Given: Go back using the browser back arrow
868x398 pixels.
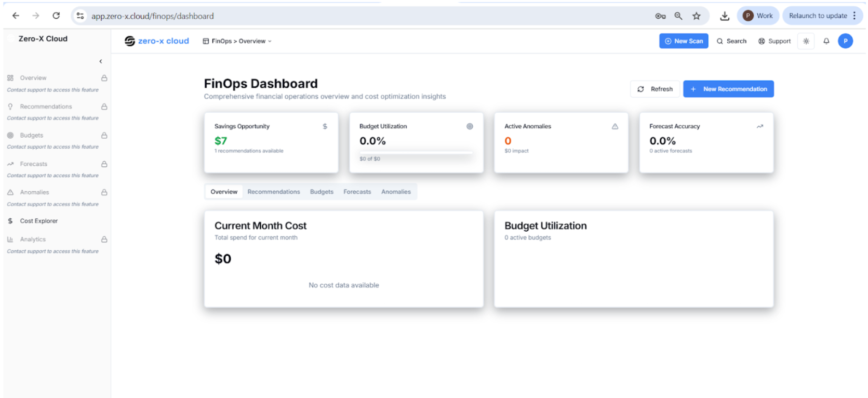Looking at the screenshot, I should (16, 16).
